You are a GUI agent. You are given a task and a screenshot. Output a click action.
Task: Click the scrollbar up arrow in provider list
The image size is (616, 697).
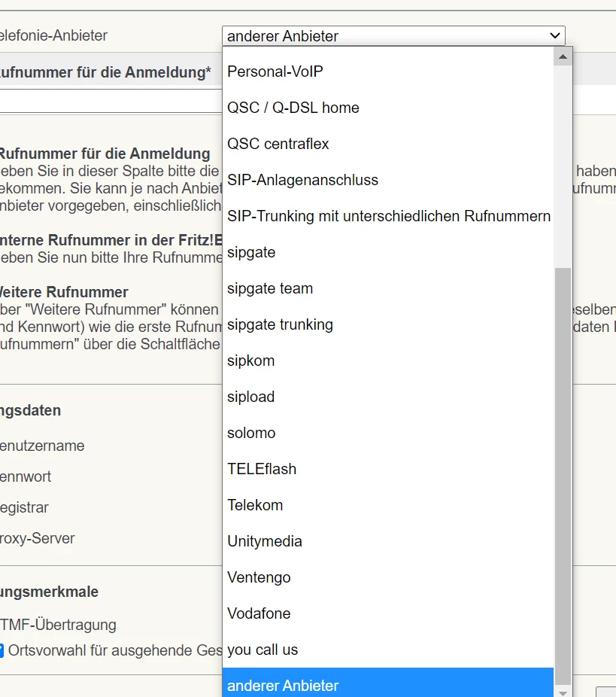pyautogui.click(x=563, y=56)
